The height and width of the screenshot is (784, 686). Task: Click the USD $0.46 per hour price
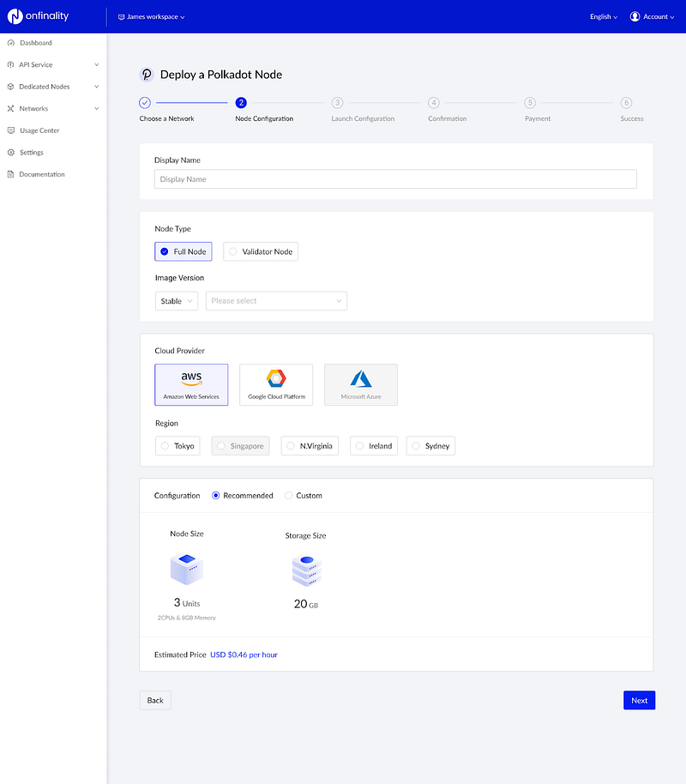click(244, 654)
